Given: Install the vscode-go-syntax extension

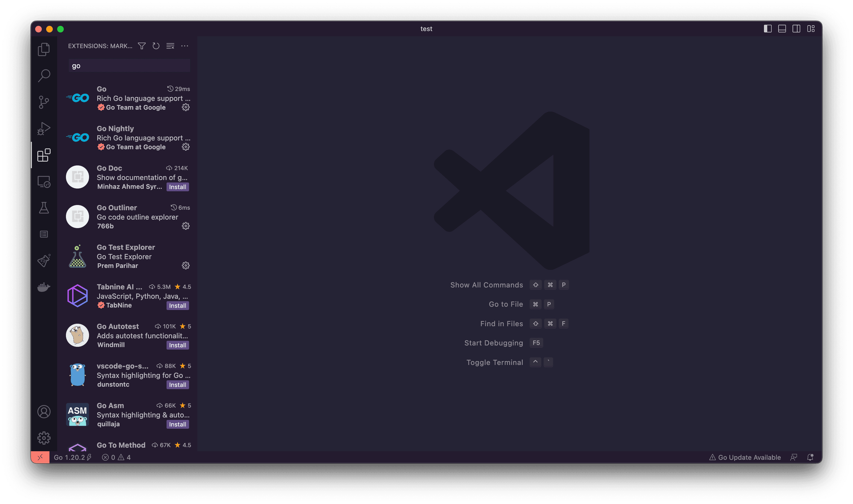Looking at the screenshot, I should tap(178, 385).
